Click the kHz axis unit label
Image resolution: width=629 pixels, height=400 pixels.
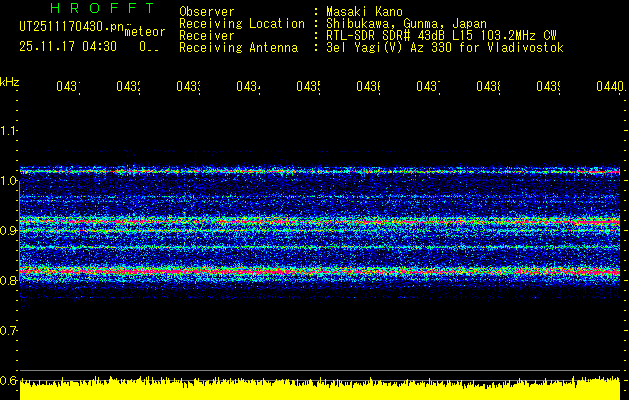pos(9,80)
